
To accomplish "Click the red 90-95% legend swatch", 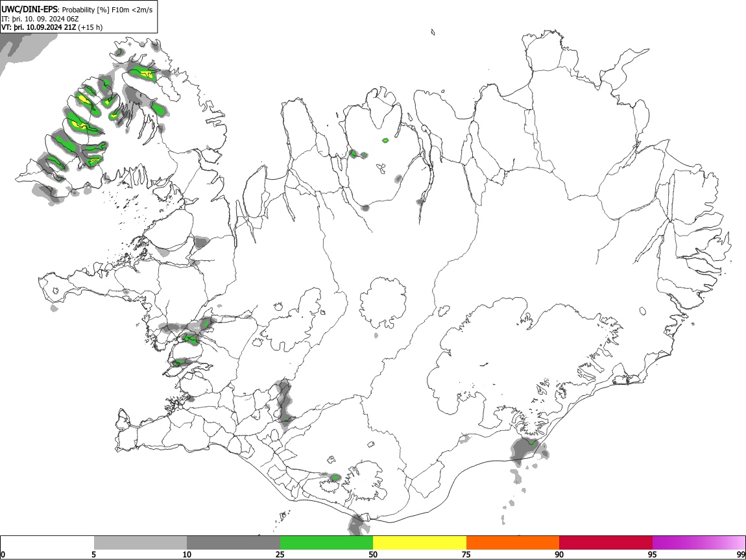I will (606, 543).
